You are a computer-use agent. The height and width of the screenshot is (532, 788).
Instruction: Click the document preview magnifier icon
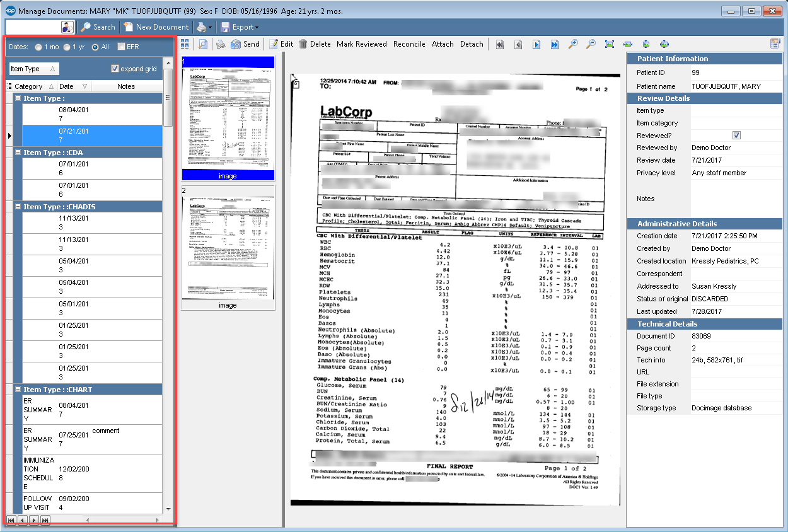pos(202,44)
